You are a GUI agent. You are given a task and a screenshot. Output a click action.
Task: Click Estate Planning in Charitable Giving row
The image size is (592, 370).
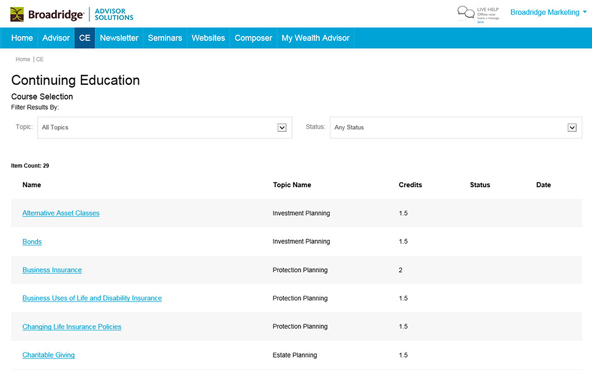295,355
